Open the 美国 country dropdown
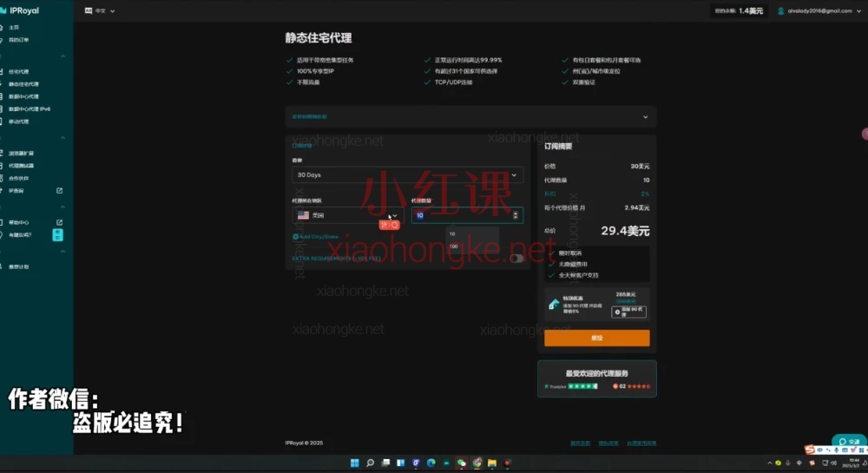The height and width of the screenshot is (473, 868). [348, 215]
